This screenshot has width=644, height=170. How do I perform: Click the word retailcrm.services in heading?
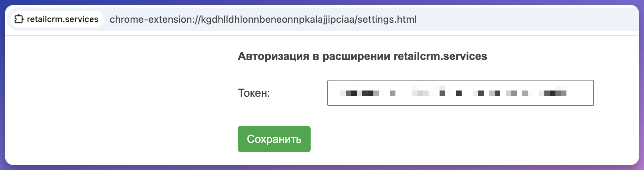(x=440, y=56)
